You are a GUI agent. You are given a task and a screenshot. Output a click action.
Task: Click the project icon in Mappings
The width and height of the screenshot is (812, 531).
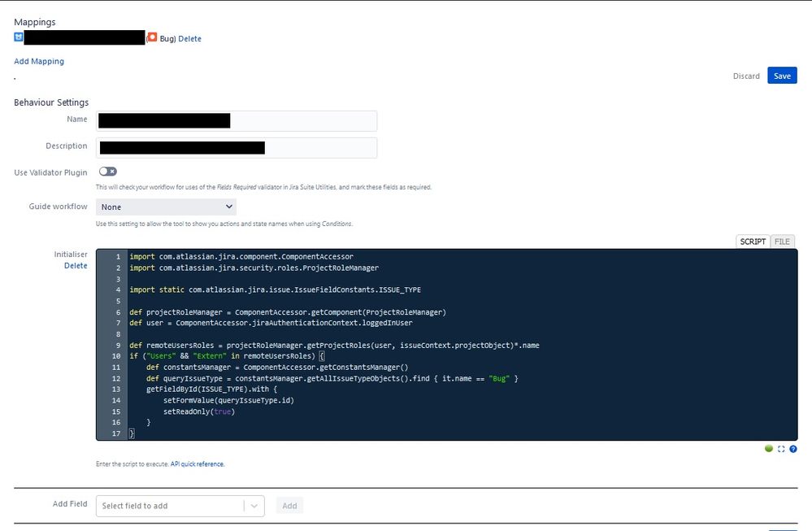pyautogui.click(x=19, y=37)
